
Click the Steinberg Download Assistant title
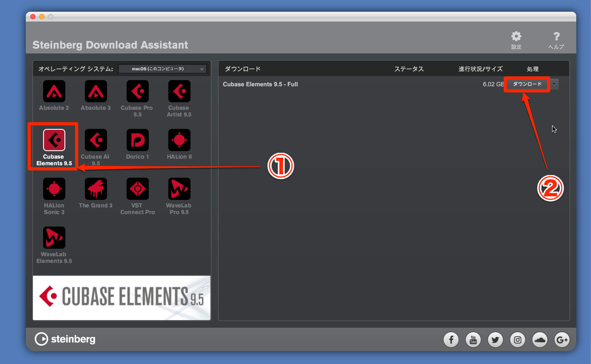click(110, 45)
